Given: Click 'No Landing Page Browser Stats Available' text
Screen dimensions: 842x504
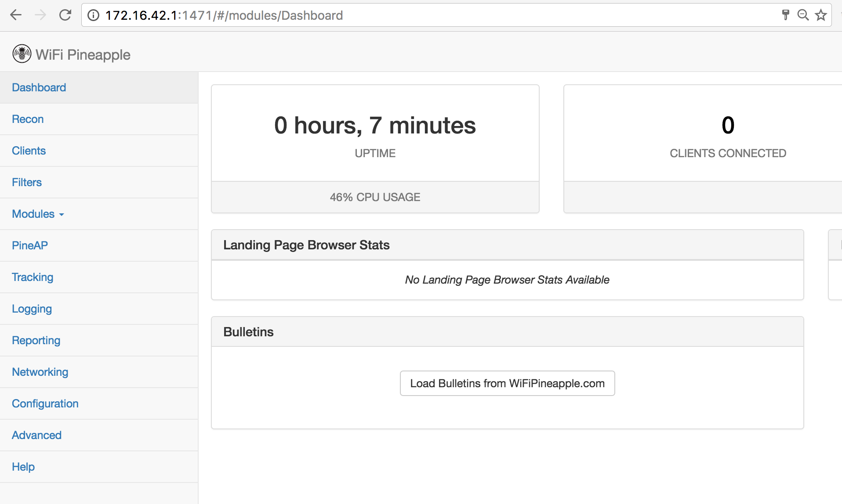Looking at the screenshot, I should [x=507, y=280].
